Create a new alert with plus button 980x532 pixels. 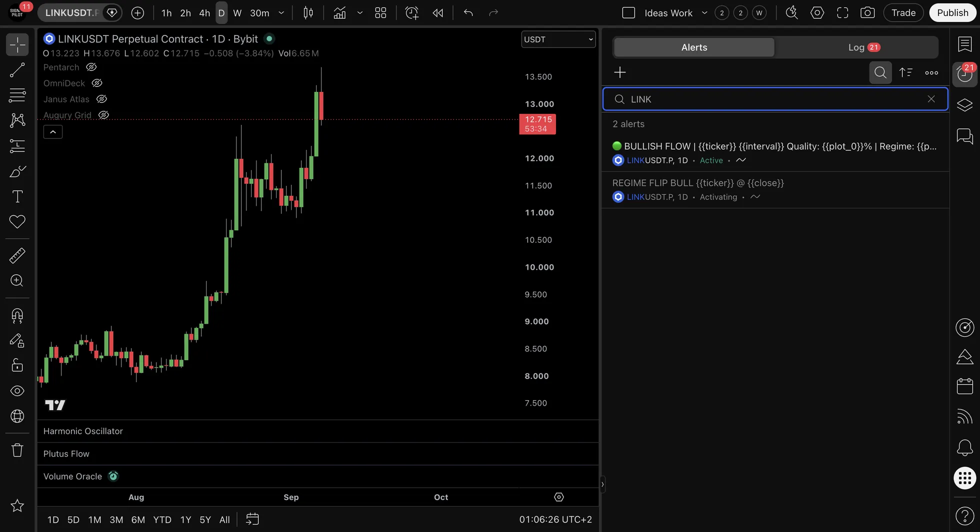(x=620, y=72)
